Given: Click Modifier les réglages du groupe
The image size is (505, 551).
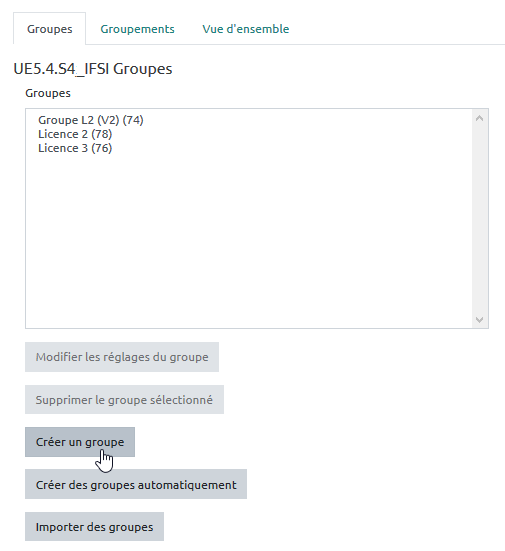Looking at the screenshot, I should [122, 357].
